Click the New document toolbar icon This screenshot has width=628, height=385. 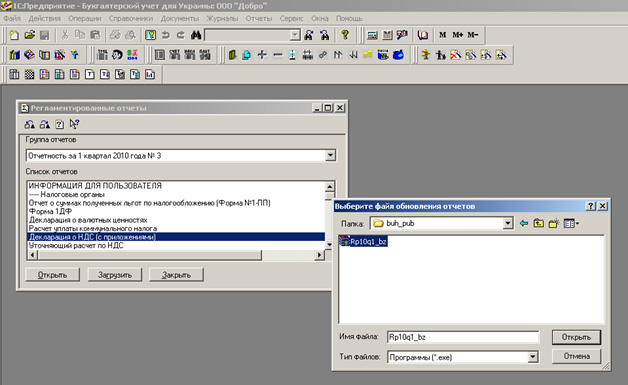click(x=14, y=35)
